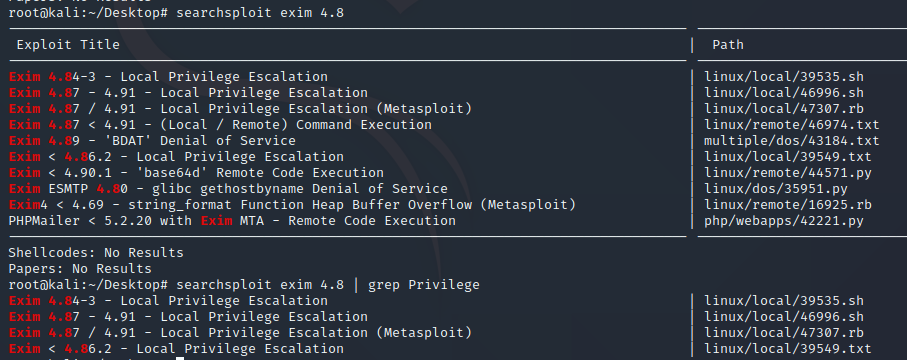Click the 'Exploit Title' column header

tap(68, 45)
